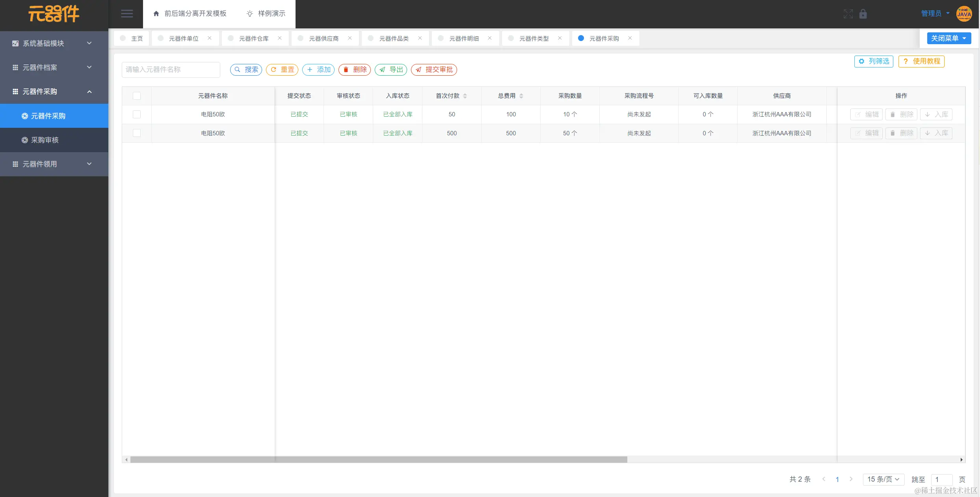Check the first 电阻50欧 row checkbox
The width and height of the screenshot is (980, 497).
137,114
